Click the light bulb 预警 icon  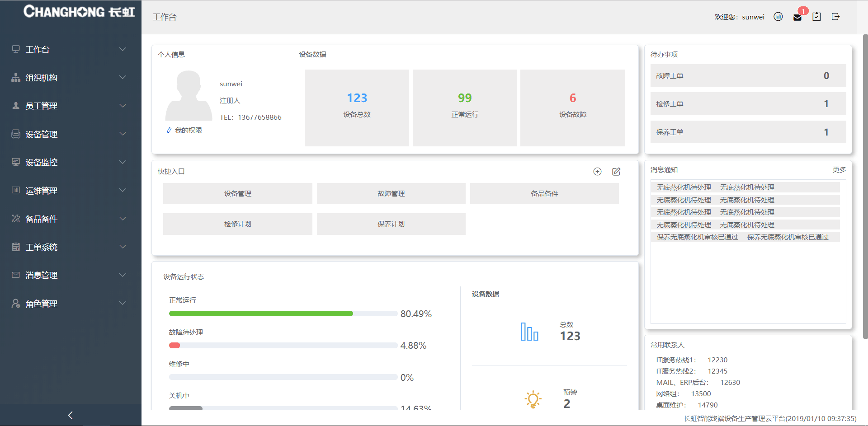tap(533, 399)
